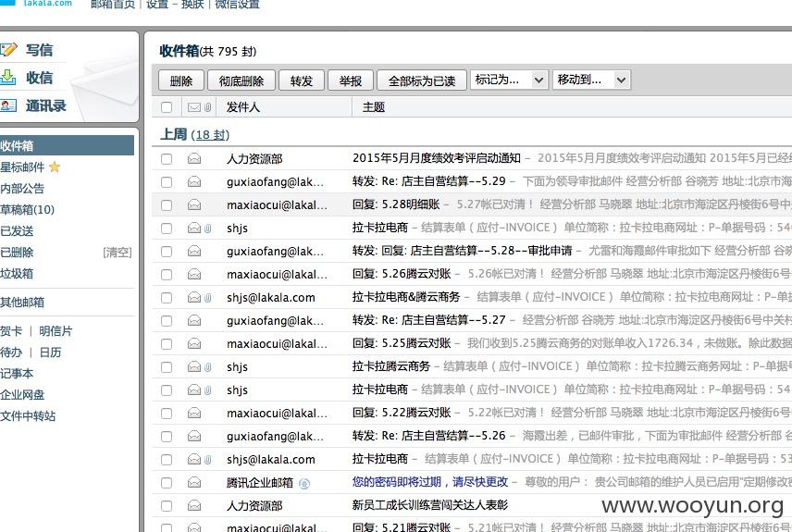Open the 换肤 link in the top bar
This screenshot has width=792, height=532.
point(192,4)
